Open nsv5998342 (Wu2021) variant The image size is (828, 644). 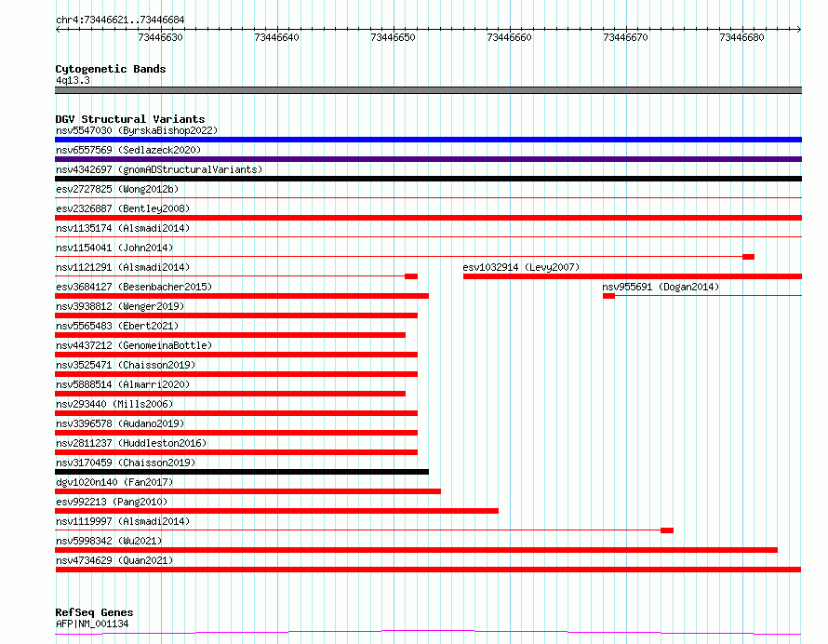(x=109, y=541)
